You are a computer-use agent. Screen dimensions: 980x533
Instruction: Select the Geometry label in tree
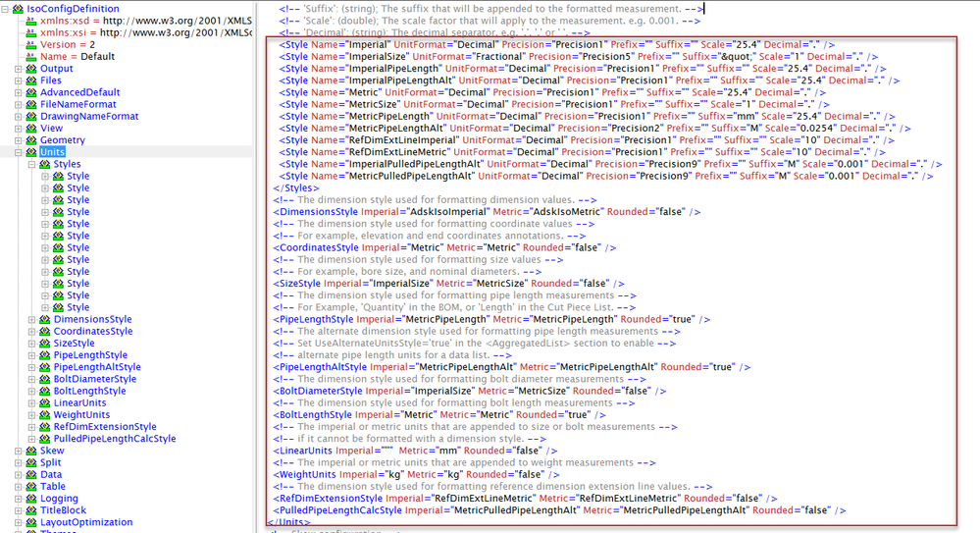[63, 140]
